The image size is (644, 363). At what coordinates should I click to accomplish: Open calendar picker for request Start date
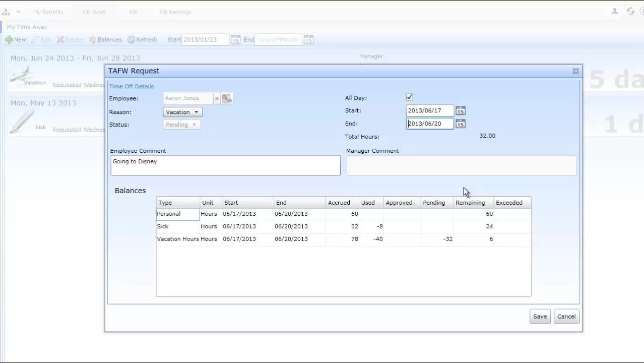pyautogui.click(x=461, y=111)
